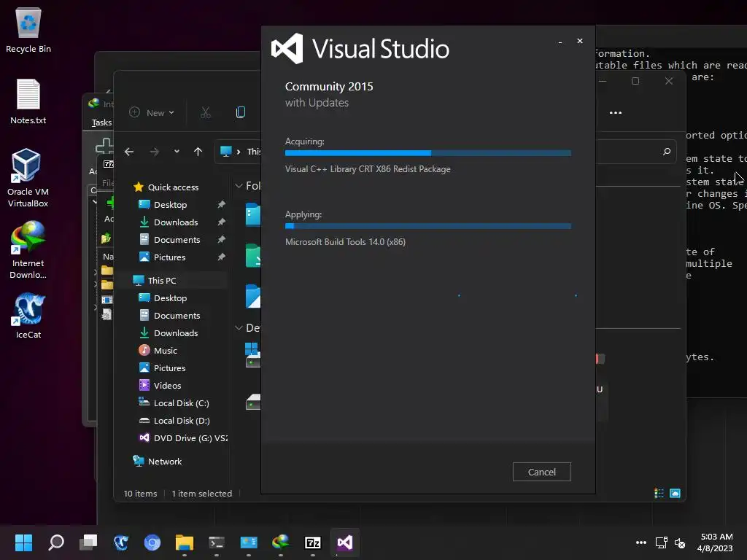Screen dimensions: 747x560
Task: Open See more ellipsis in File Explorer toolbar
Action: (616, 113)
